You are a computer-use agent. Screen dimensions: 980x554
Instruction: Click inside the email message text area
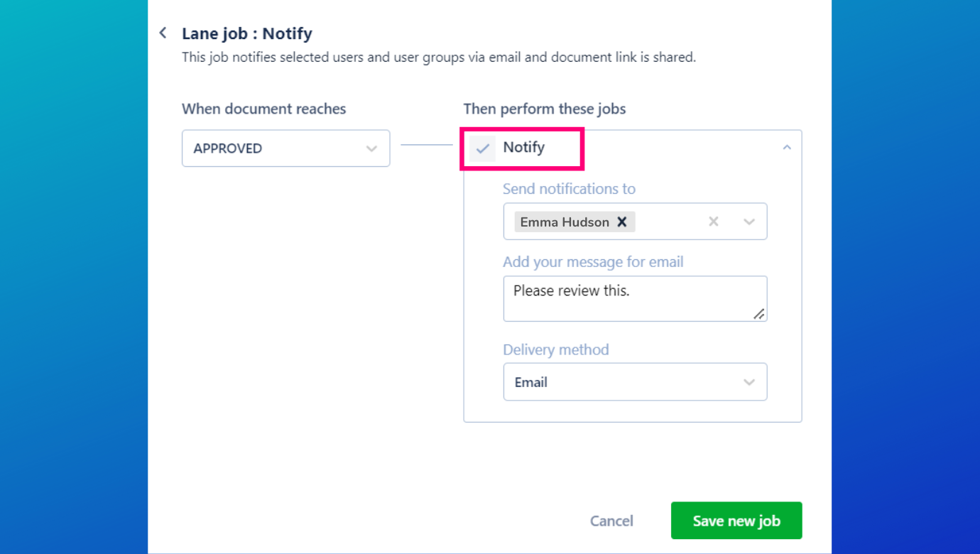[x=635, y=298]
